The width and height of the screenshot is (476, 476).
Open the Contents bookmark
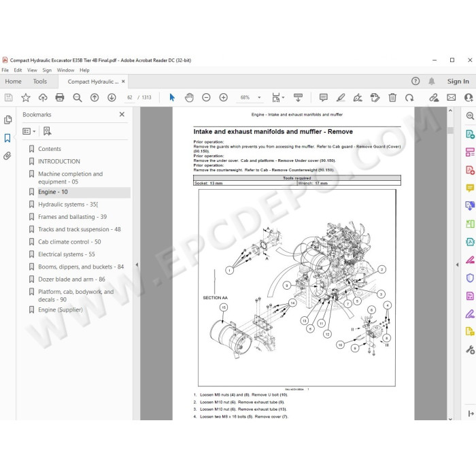click(50, 149)
